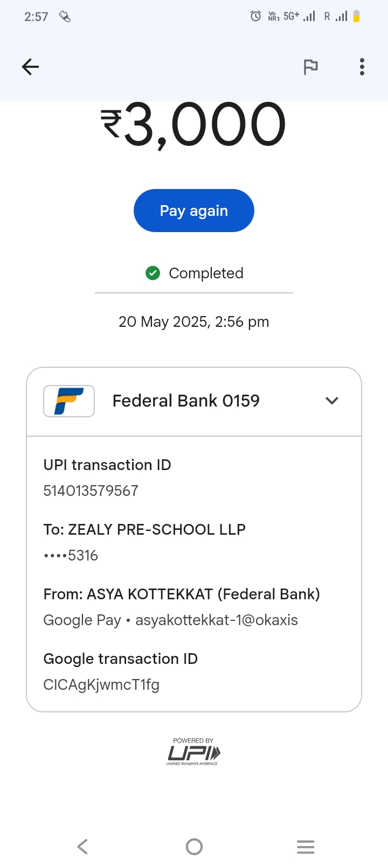Screen dimensions: 388x868
Task: Tap the back arrow icon
Action: pyautogui.click(x=31, y=67)
